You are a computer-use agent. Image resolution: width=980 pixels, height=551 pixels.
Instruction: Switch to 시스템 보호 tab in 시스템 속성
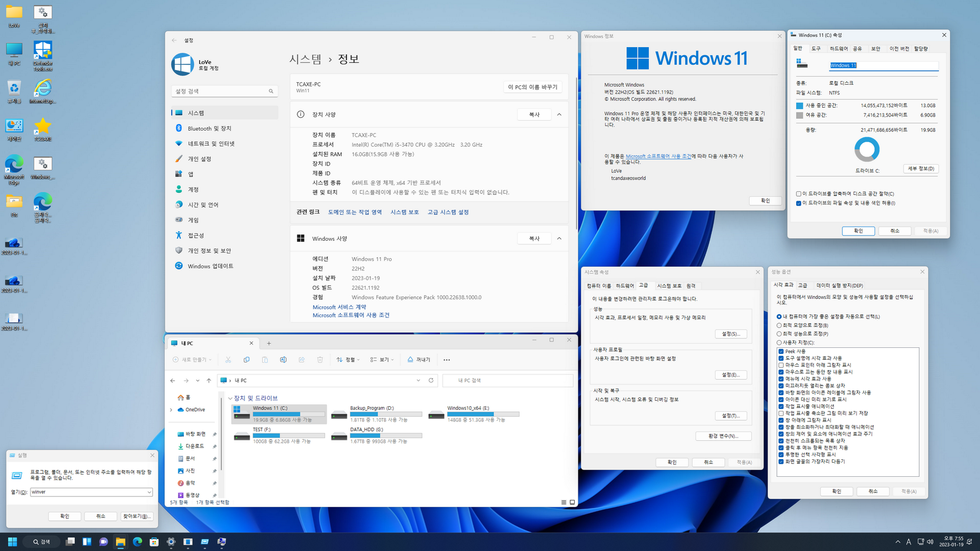coord(669,286)
